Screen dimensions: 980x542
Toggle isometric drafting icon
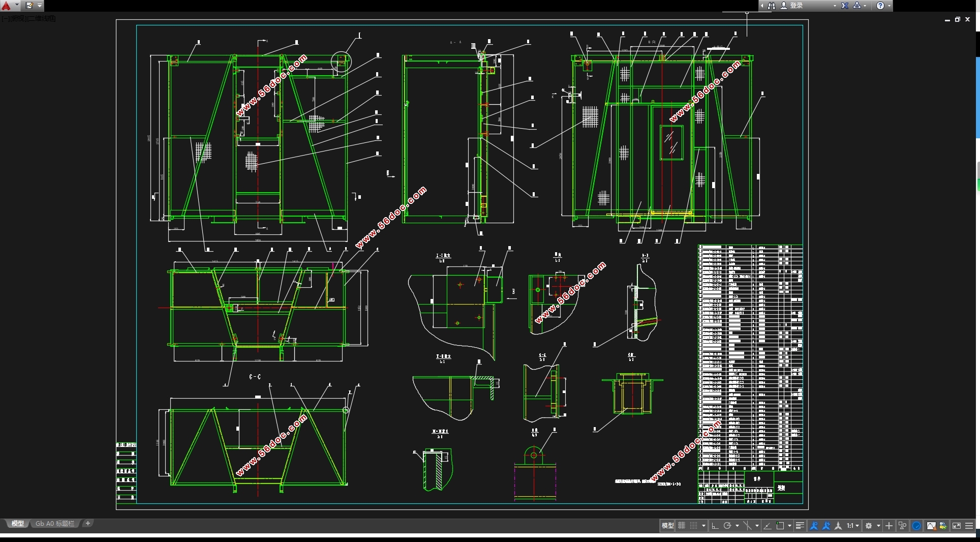[x=747, y=526]
